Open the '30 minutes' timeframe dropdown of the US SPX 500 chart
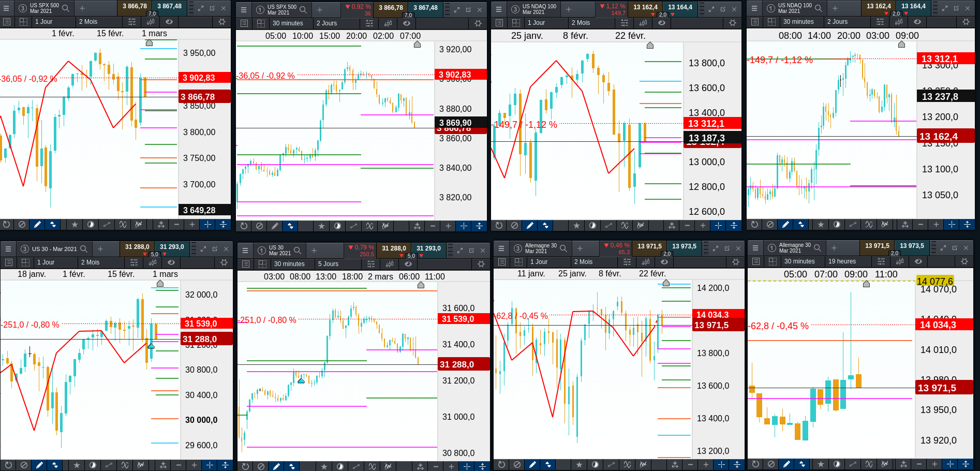Image resolution: width=980 pixels, height=471 pixels. pos(288,23)
